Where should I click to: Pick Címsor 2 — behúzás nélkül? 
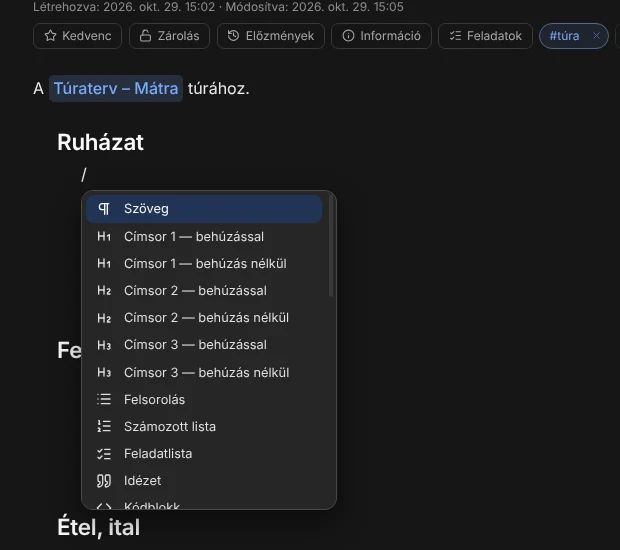[204, 318]
